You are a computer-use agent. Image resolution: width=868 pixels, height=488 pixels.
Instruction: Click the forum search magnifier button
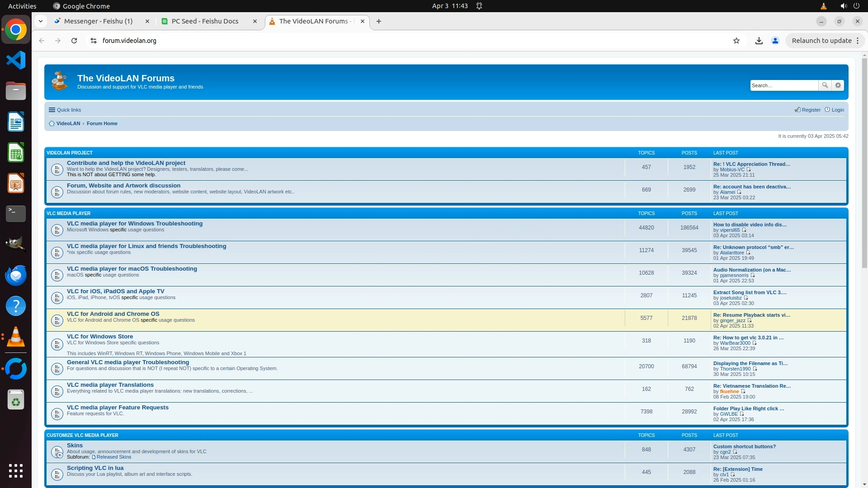click(825, 85)
